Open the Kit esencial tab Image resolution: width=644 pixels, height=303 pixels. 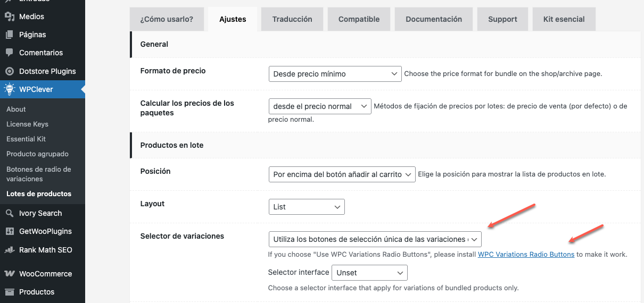click(564, 19)
